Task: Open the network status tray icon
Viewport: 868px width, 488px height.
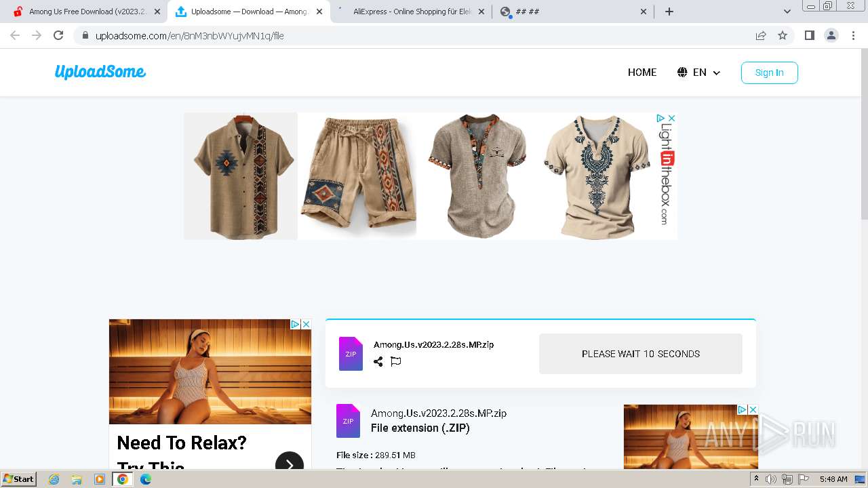Action: coord(787,479)
